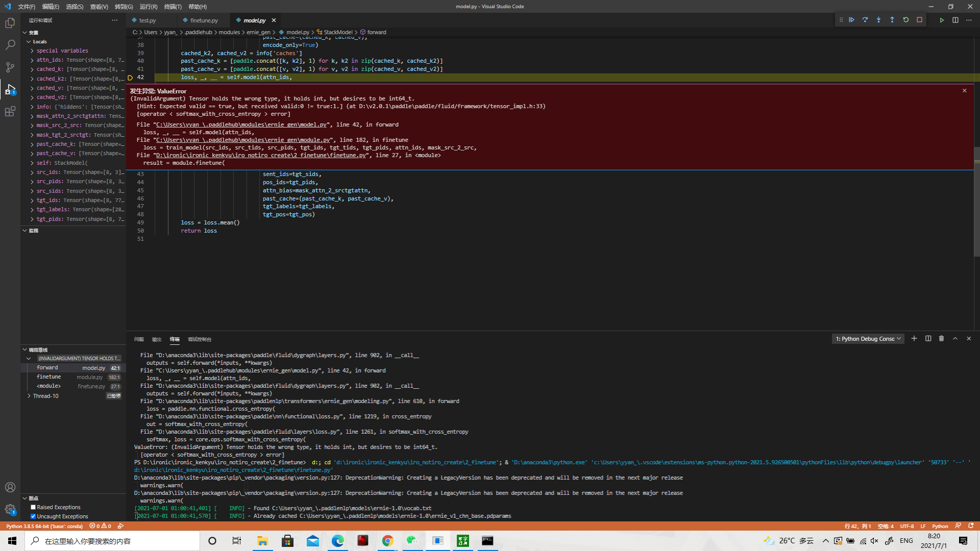
Task: Click the debug Step Into icon
Action: [878, 20]
